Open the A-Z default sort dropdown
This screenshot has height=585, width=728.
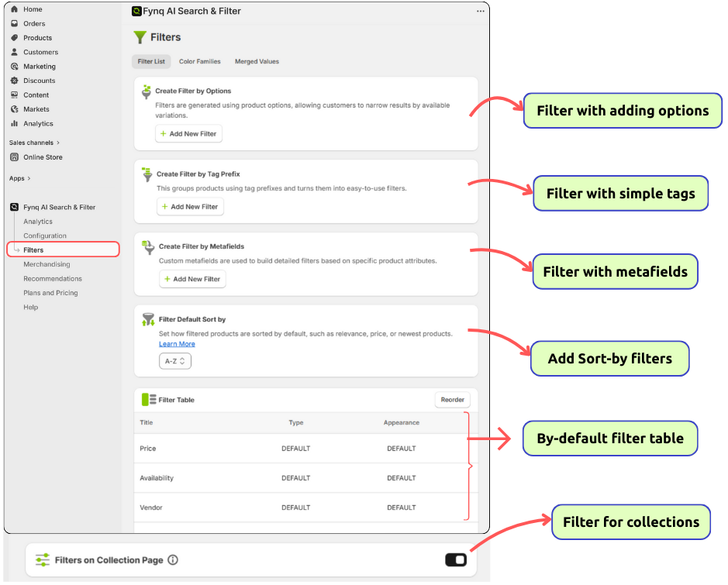175,361
